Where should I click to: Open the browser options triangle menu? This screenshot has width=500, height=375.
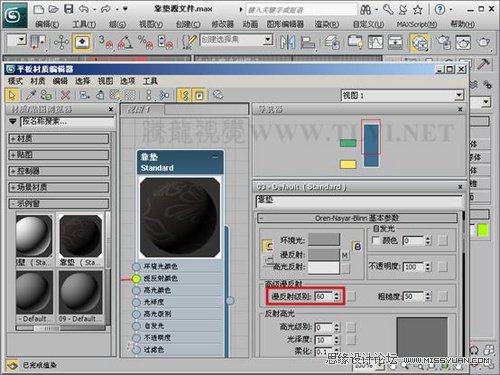(x=13, y=122)
